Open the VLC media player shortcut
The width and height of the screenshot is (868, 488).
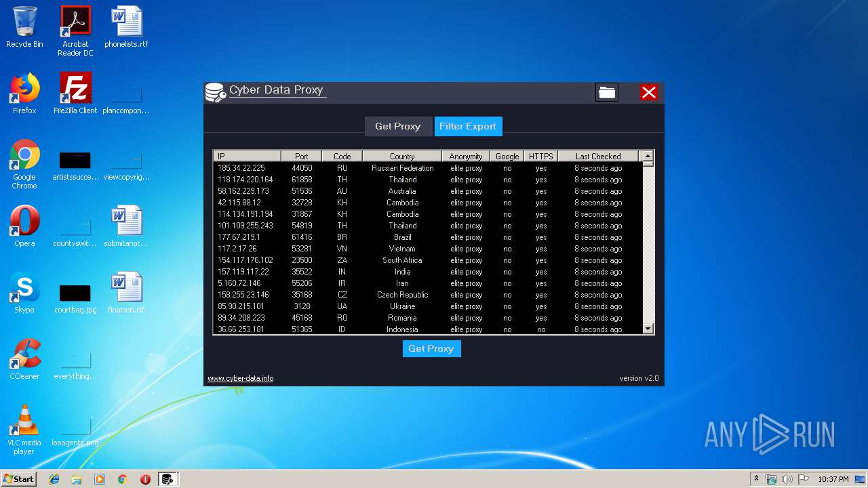click(24, 430)
